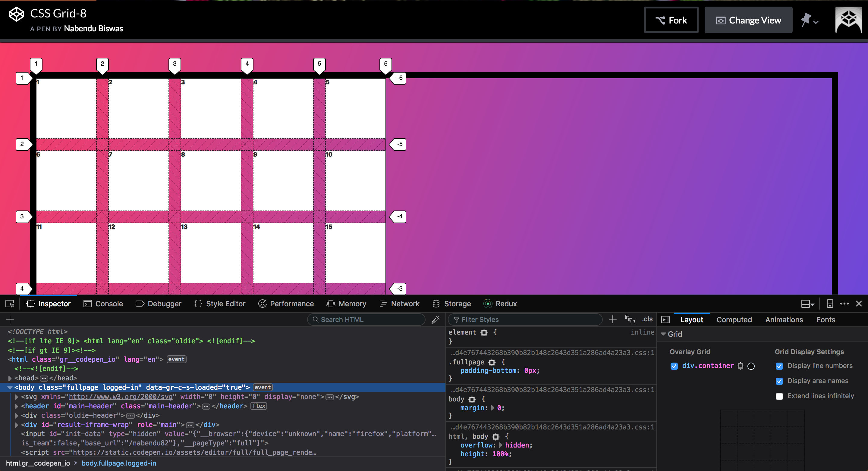Image resolution: width=868 pixels, height=471 pixels.
Task: Highlight html, body selector target icon
Action: pos(496,437)
